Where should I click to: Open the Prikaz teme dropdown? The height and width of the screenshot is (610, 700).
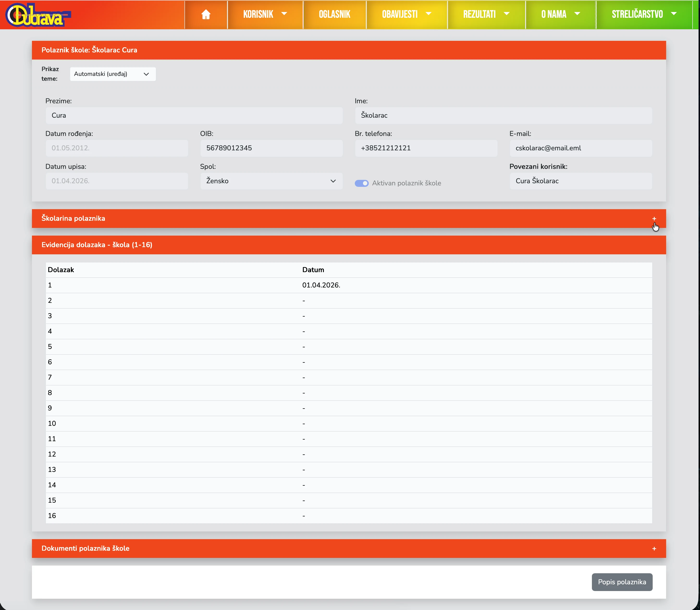pos(113,74)
